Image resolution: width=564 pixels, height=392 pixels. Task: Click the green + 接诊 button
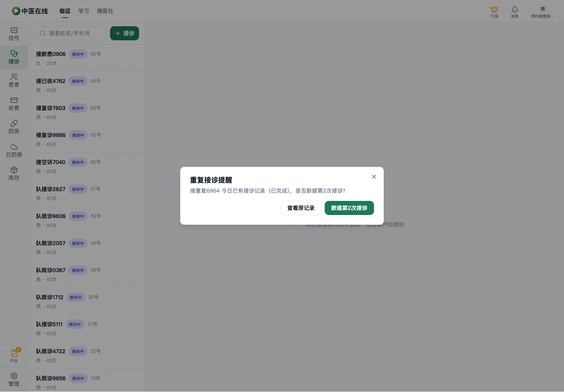tap(125, 33)
